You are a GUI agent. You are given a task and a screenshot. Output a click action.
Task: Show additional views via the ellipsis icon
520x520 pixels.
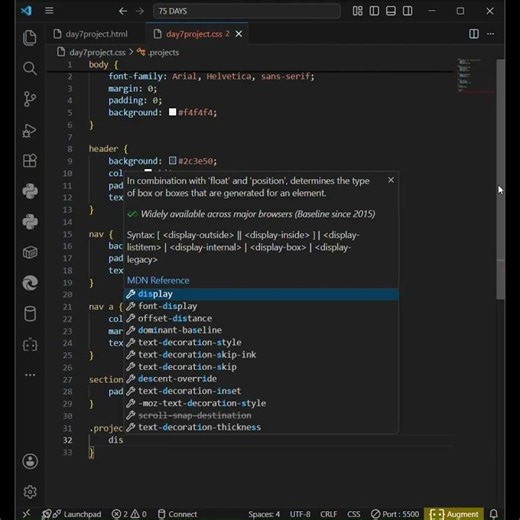(30, 375)
